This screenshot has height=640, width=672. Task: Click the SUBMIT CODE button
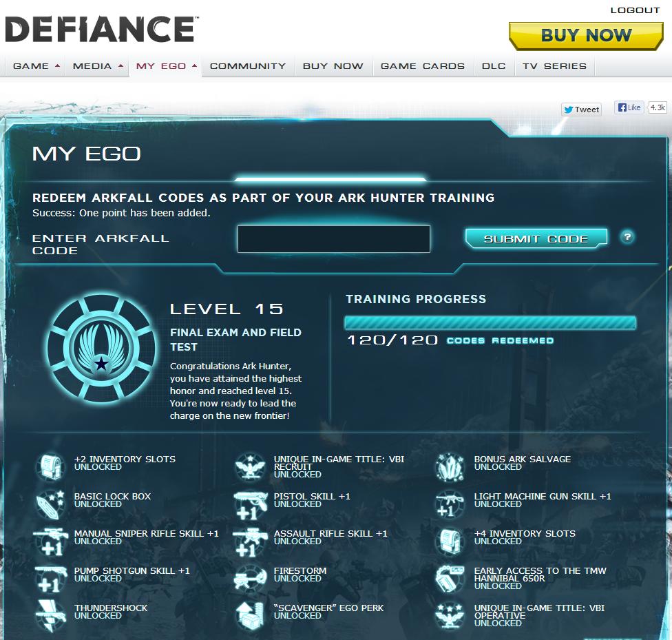pos(536,238)
